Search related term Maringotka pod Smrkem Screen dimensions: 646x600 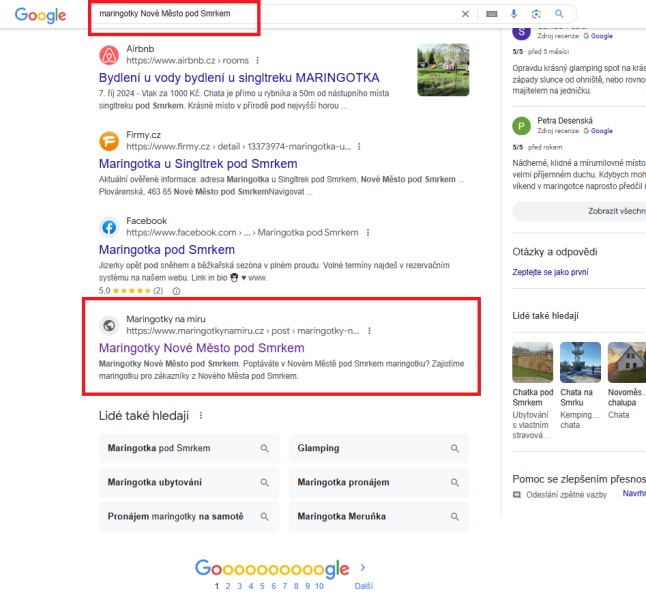189,448
